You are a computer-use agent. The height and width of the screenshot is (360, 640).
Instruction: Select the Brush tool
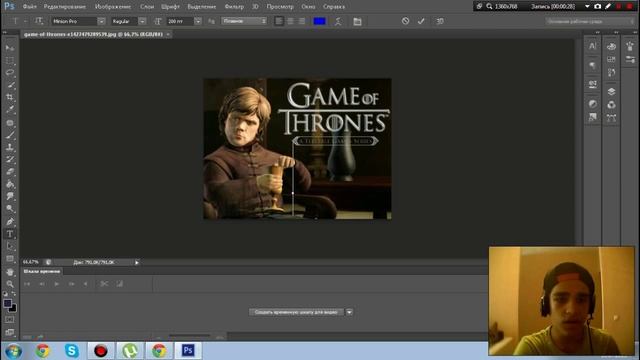tap(10, 135)
